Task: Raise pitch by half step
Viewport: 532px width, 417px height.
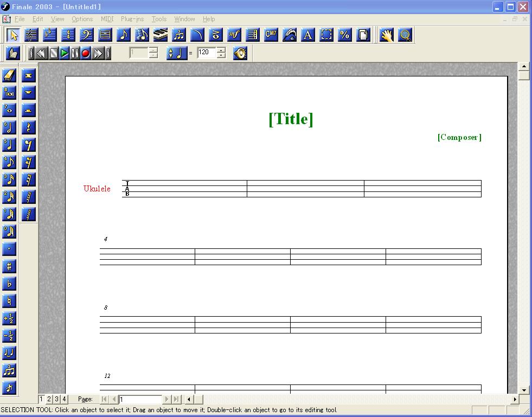Action: 9,319
